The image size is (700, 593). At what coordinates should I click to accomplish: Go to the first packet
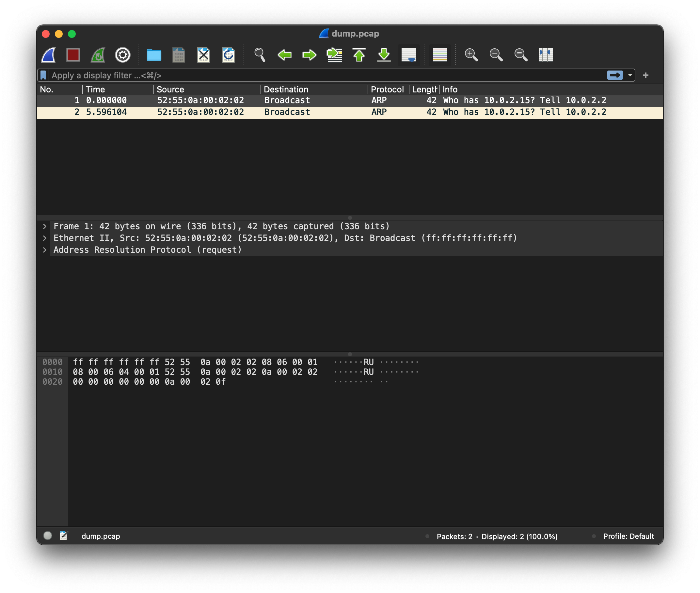click(x=359, y=55)
